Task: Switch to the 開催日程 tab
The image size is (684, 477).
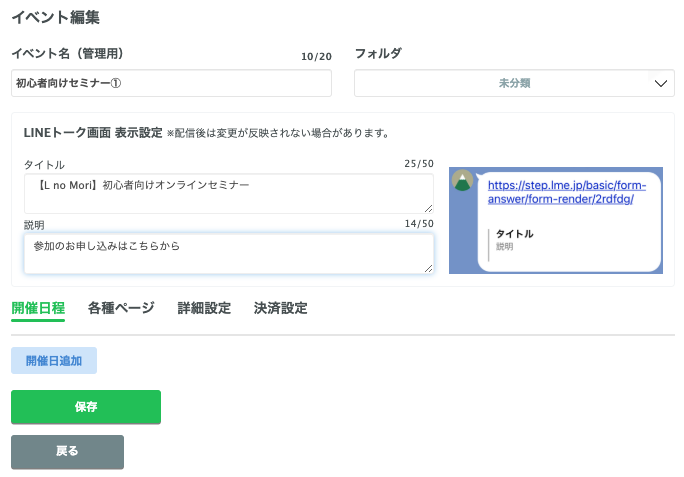Action: click(x=38, y=308)
